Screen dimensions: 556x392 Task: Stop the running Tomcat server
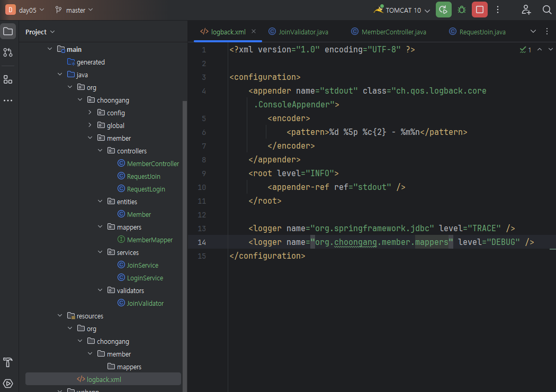pos(480,10)
